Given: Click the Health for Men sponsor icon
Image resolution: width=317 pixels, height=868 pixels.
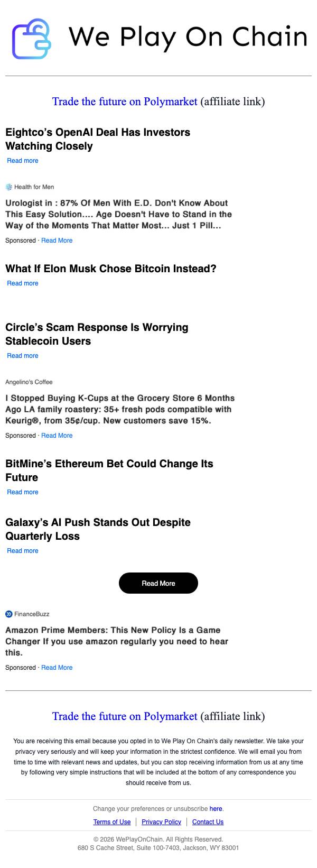Looking at the screenshot, I should 9,187.
